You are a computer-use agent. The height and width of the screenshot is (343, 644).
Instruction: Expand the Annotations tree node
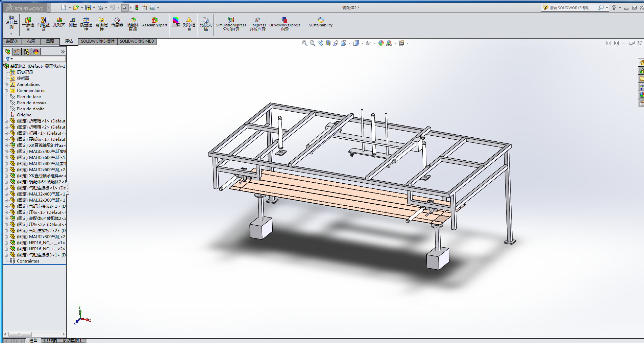(6, 85)
